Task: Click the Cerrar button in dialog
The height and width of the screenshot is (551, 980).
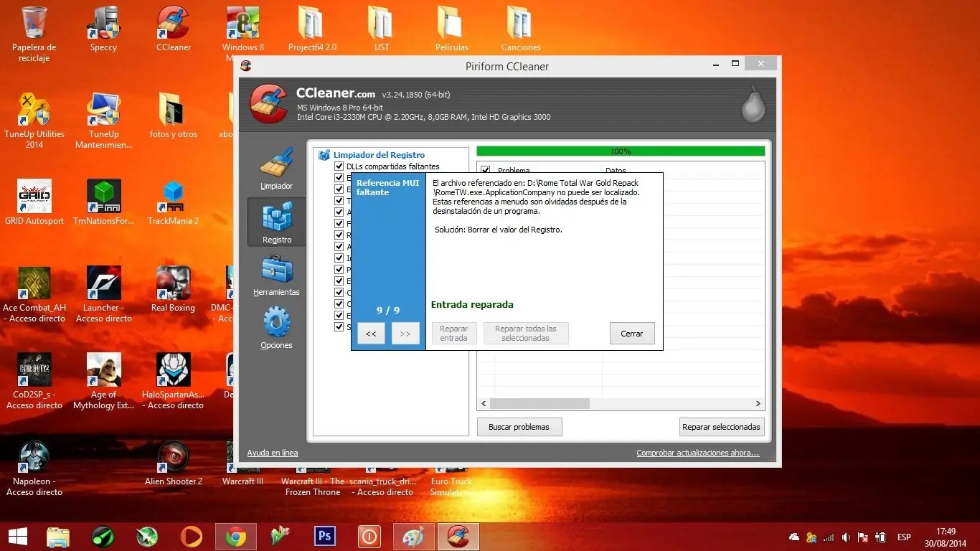Action: 632,334
